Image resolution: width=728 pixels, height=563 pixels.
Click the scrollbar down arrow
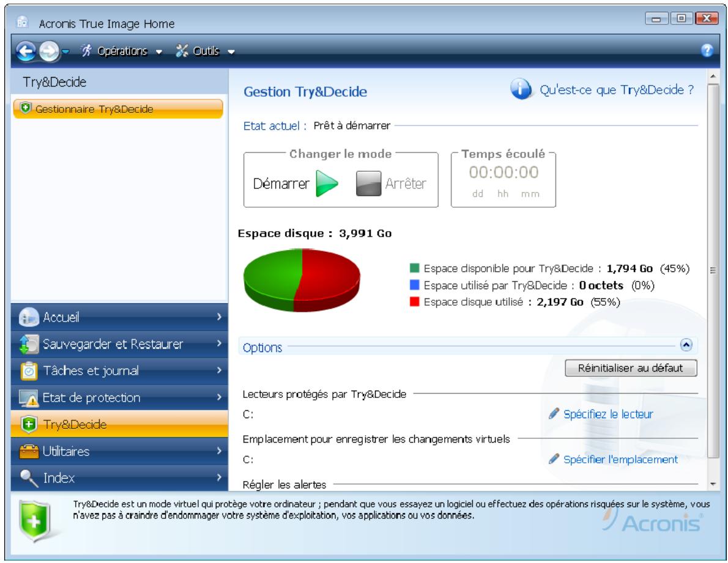coord(713,485)
